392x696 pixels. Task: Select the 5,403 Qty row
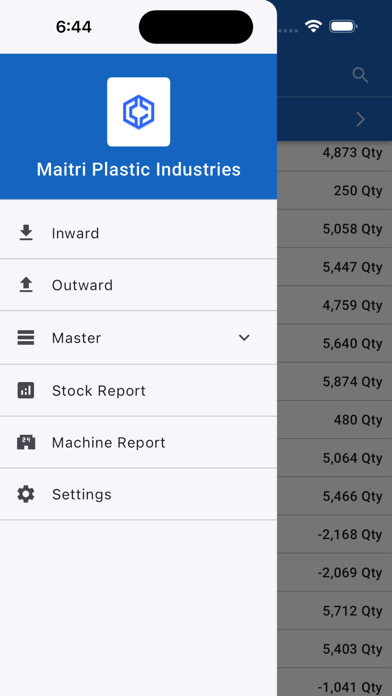point(335,649)
